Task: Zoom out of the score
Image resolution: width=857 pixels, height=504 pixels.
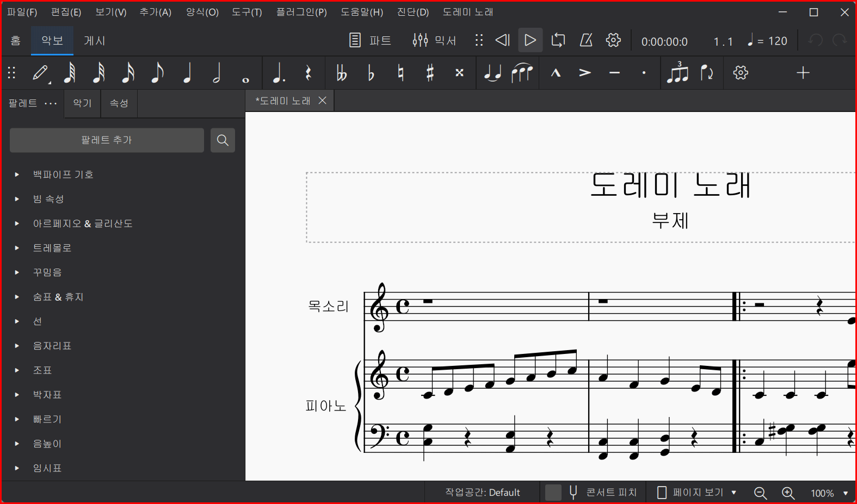Action: click(760, 493)
